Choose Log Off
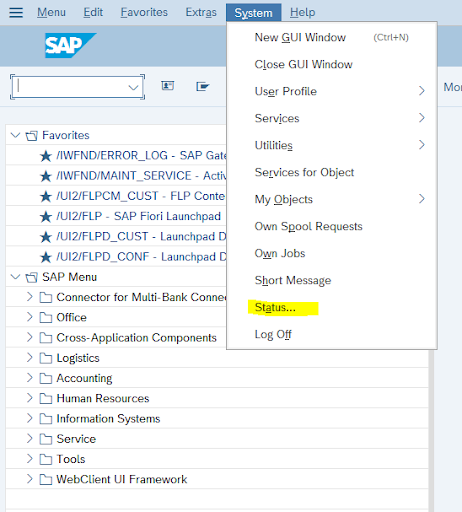Viewport: 462px width, 512px height. pos(332,334)
